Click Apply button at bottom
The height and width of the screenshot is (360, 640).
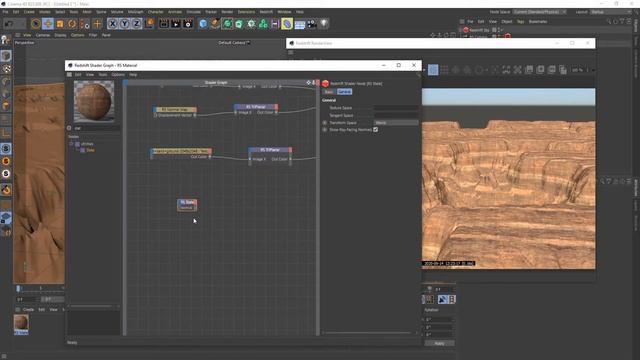[439, 343]
